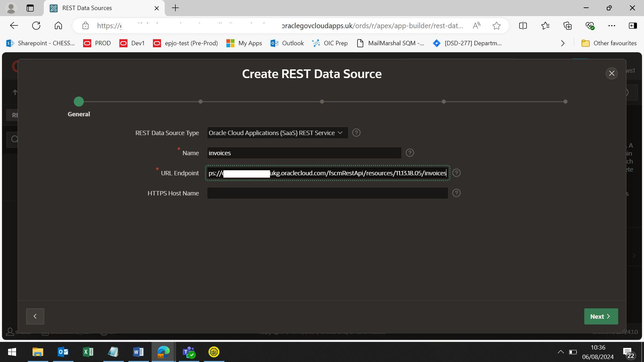Edit the Name field containing invoices

click(304, 153)
